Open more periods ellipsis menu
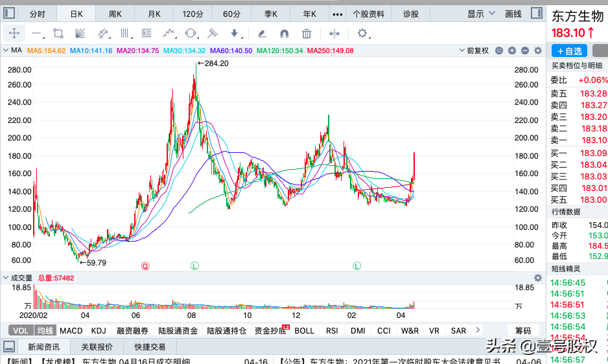This screenshot has height=364, width=608. click(x=337, y=14)
